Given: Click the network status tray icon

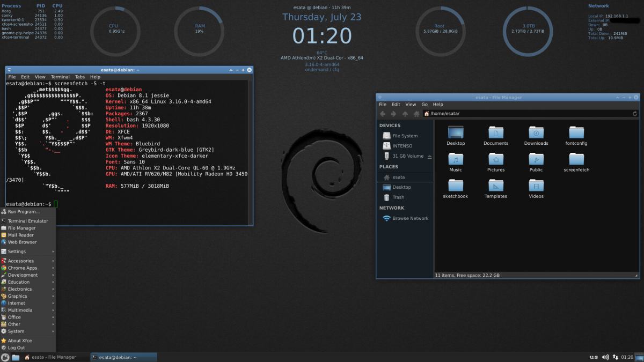Looking at the screenshot, I should (x=615, y=357).
